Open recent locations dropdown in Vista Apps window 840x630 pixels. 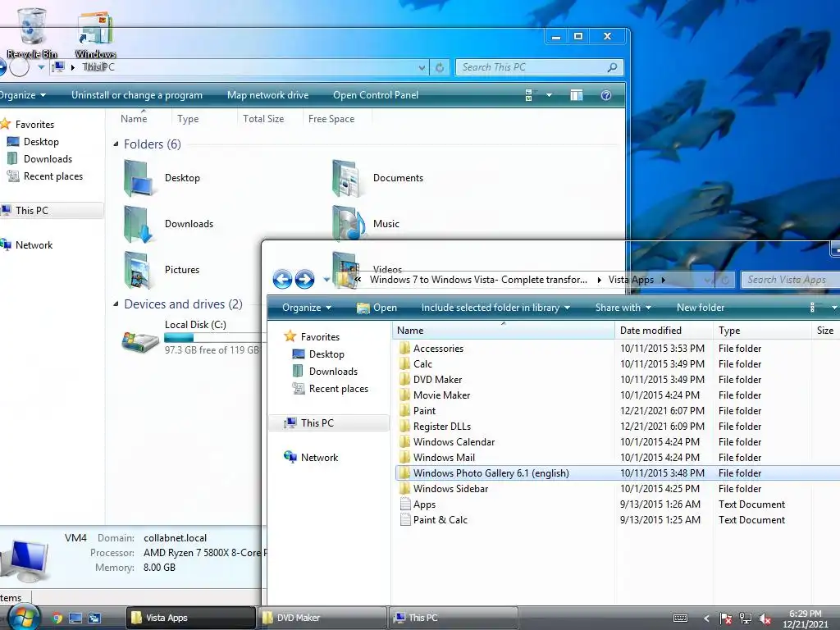(326, 280)
